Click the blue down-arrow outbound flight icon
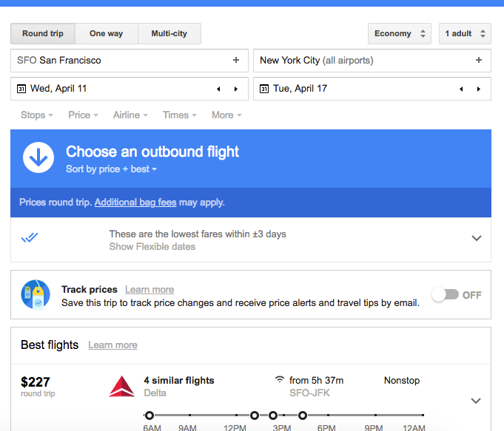 (x=38, y=157)
